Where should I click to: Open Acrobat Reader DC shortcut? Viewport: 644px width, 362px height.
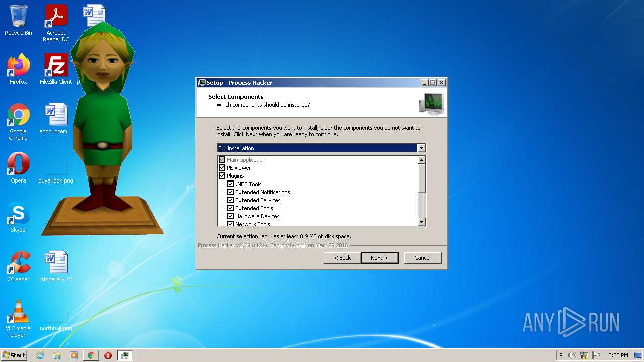[x=56, y=23]
